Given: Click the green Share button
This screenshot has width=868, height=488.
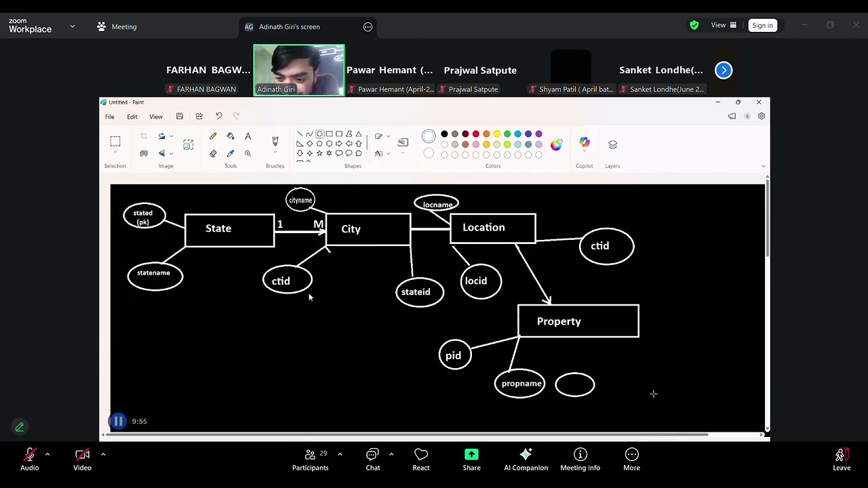Looking at the screenshot, I should 472,459.
